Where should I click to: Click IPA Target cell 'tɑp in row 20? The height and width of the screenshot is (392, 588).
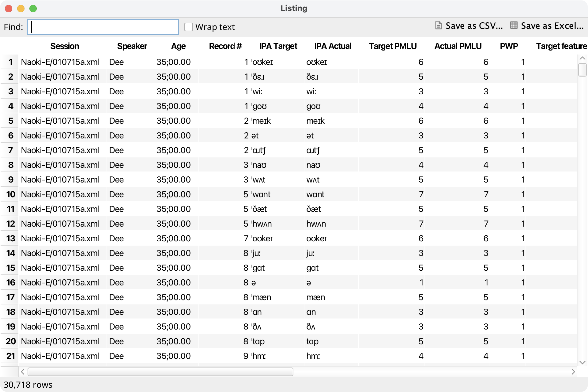tap(277, 341)
